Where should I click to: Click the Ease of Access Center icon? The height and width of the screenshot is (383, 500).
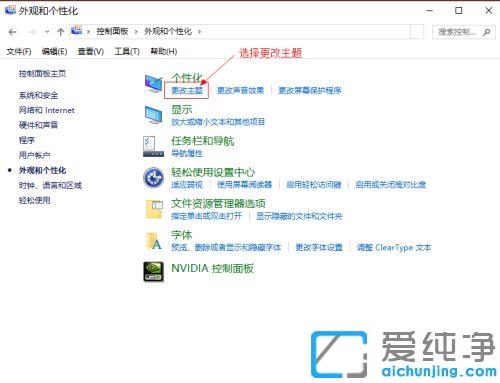click(x=153, y=177)
